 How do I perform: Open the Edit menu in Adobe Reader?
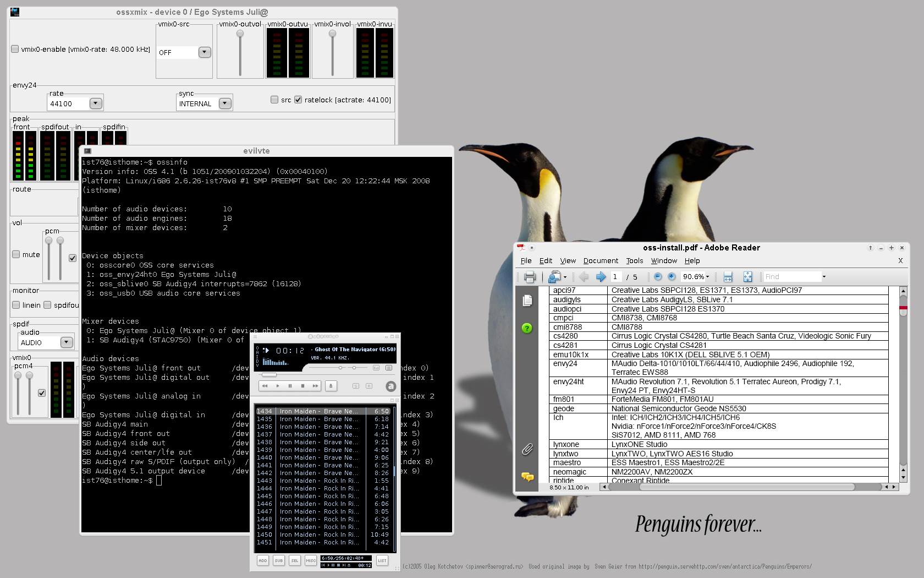tap(546, 261)
